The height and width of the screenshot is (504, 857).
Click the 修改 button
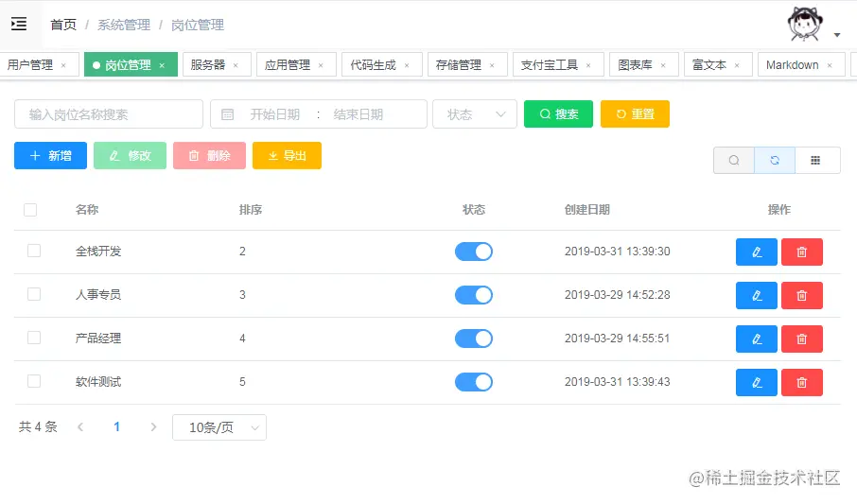click(131, 156)
